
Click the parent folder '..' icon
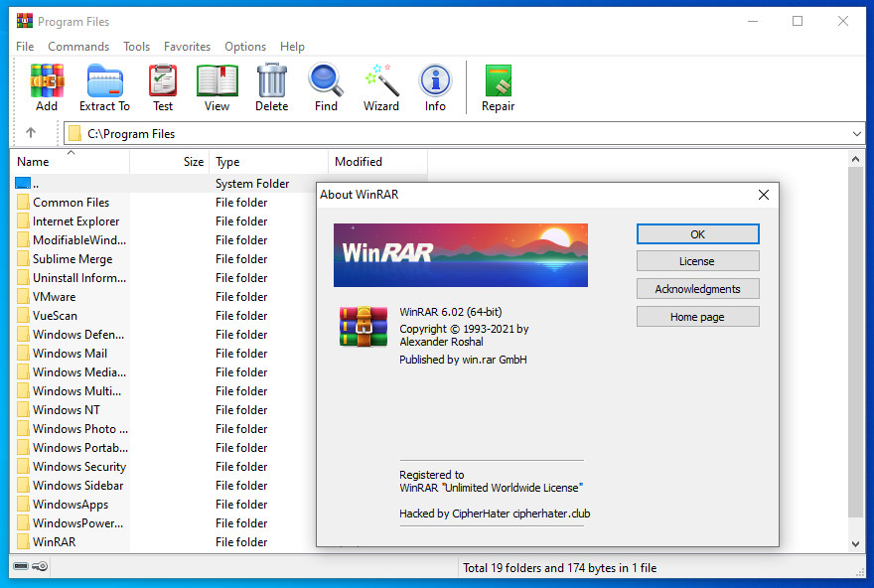point(23,183)
